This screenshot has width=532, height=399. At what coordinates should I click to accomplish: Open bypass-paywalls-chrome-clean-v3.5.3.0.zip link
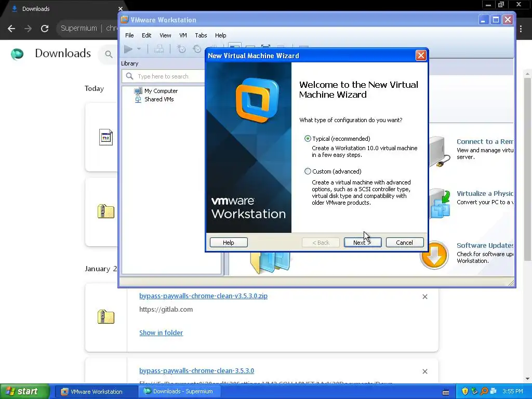pyautogui.click(x=203, y=296)
